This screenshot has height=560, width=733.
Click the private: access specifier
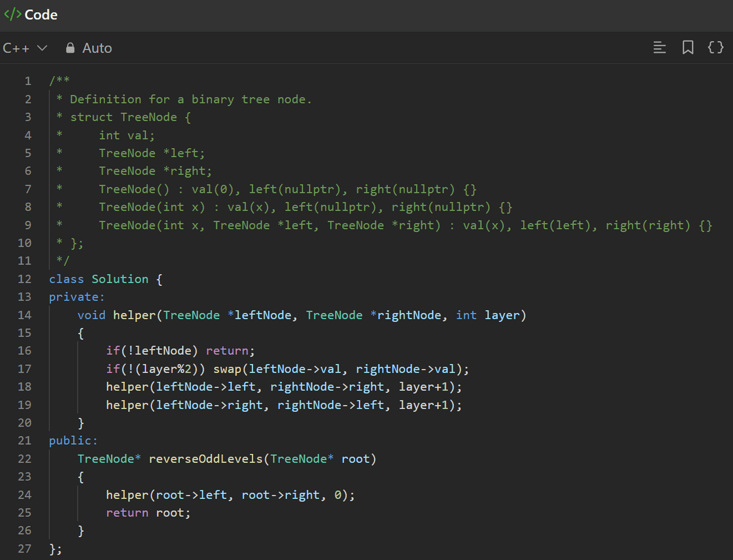pos(77,297)
